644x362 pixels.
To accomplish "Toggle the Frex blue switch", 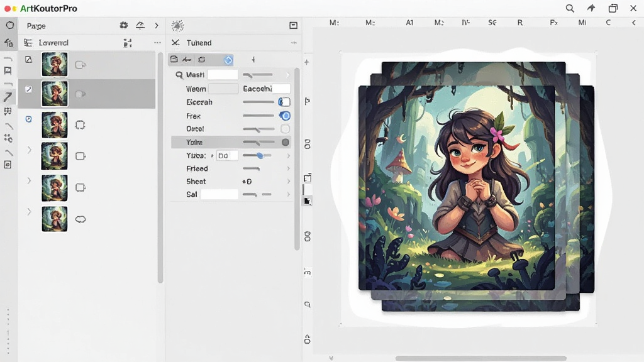I will [284, 116].
